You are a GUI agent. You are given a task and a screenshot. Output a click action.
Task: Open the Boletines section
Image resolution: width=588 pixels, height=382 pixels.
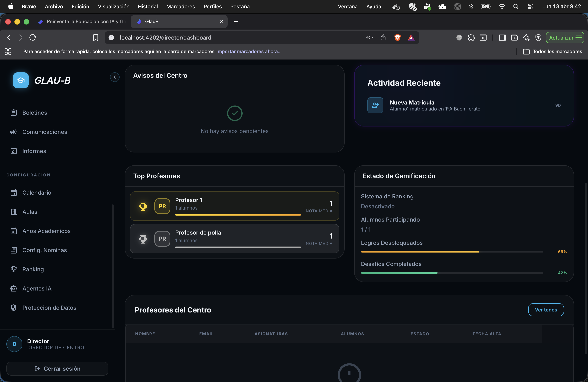point(35,112)
